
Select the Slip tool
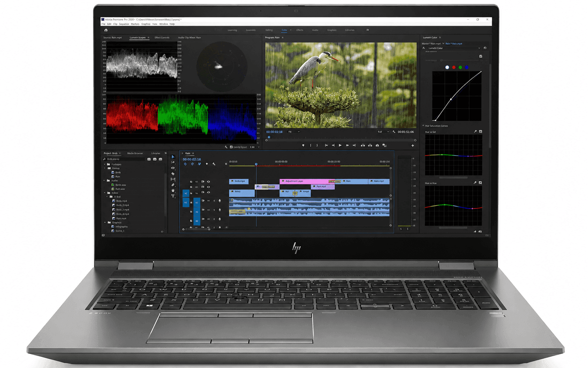coord(173,179)
